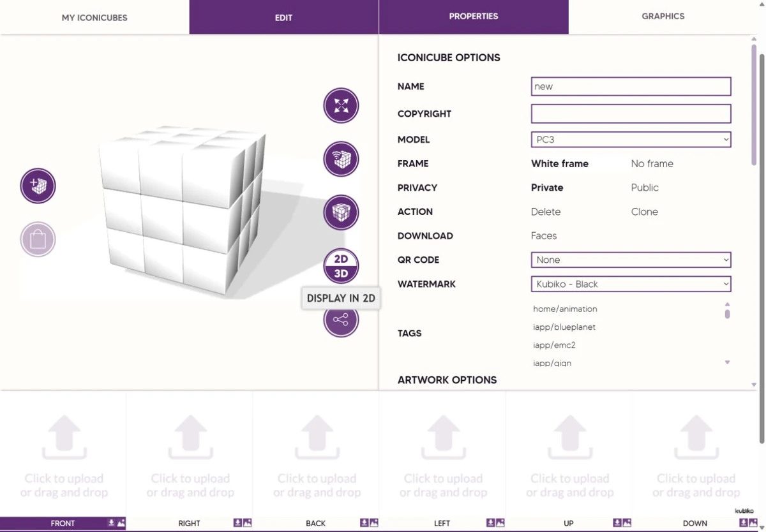Image resolution: width=766 pixels, height=532 pixels.
Task: Click the UP face upload area
Action: click(x=569, y=454)
